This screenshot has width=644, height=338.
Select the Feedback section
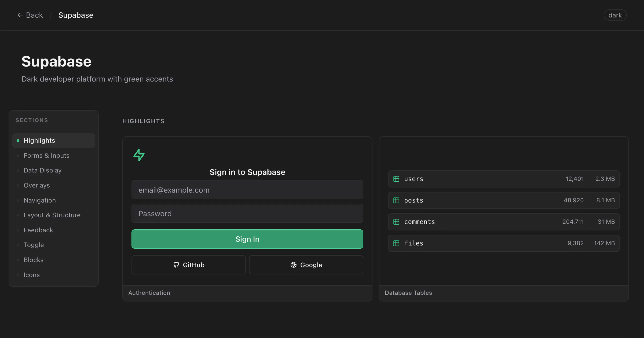click(54, 230)
